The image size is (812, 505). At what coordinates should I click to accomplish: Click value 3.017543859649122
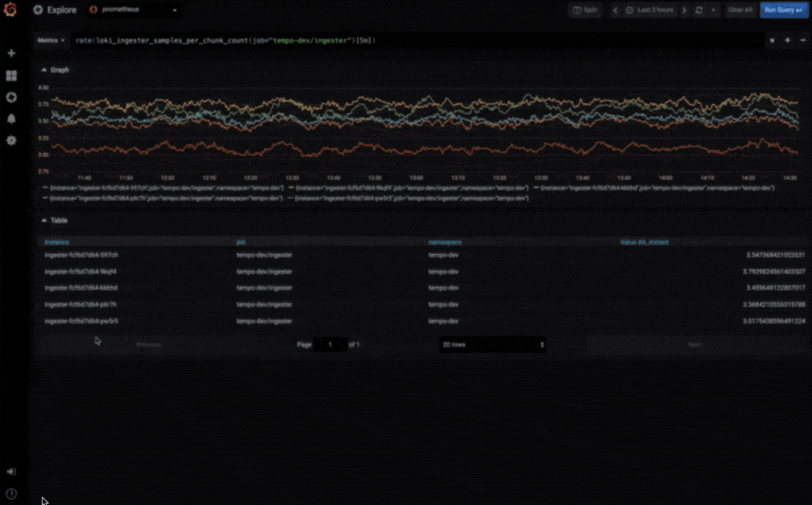point(774,322)
